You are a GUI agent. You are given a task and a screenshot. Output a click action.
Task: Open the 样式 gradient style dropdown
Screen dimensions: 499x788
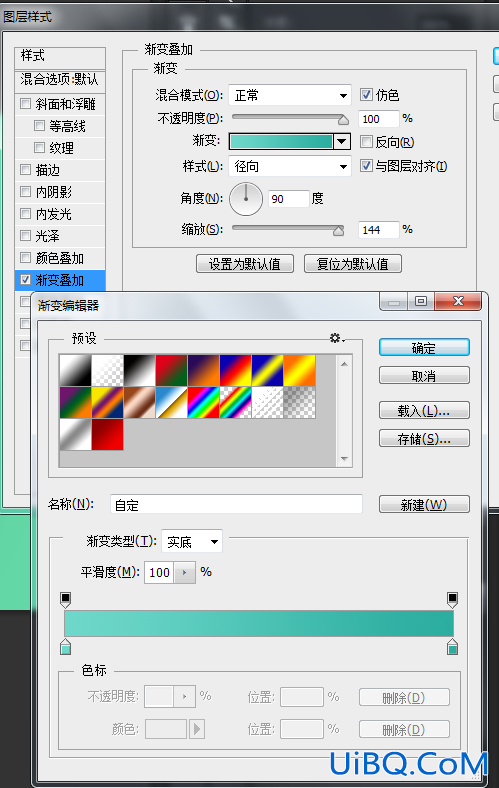click(289, 166)
